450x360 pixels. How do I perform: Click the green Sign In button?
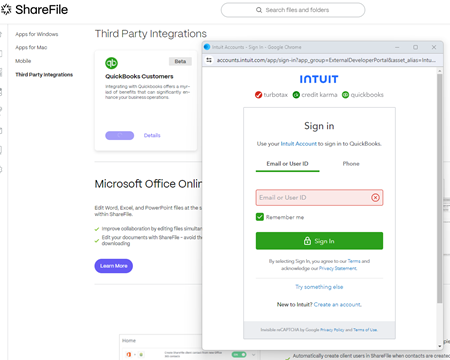[319, 241]
